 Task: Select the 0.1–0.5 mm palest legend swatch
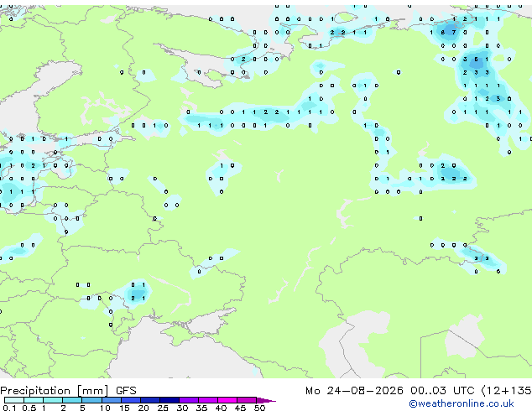click(14, 400)
